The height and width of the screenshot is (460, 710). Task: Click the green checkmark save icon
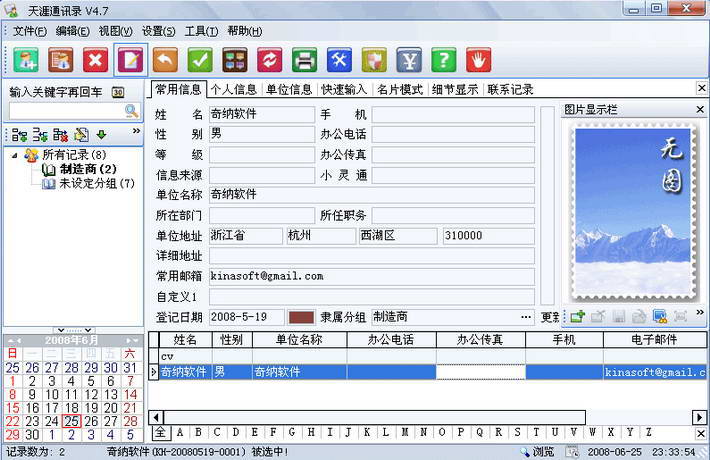tap(200, 60)
